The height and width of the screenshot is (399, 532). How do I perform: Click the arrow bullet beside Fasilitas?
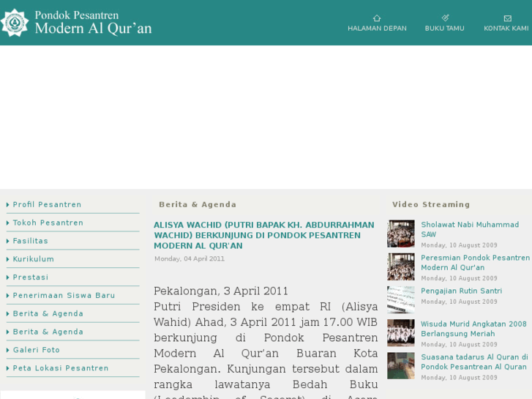[x=8, y=241]
